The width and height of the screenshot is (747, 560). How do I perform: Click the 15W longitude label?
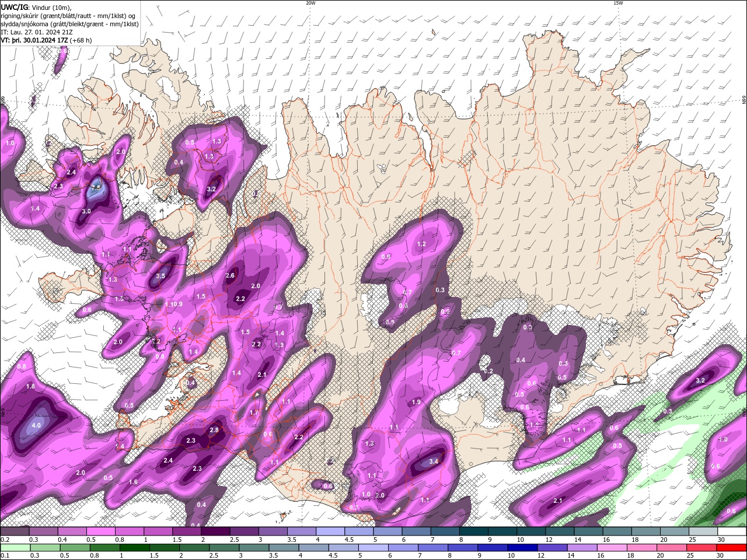(x=618, y=3)
